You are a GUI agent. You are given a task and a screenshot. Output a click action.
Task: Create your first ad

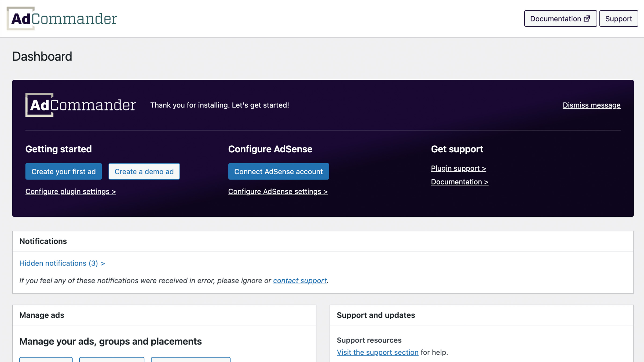[x=63, y=171]
